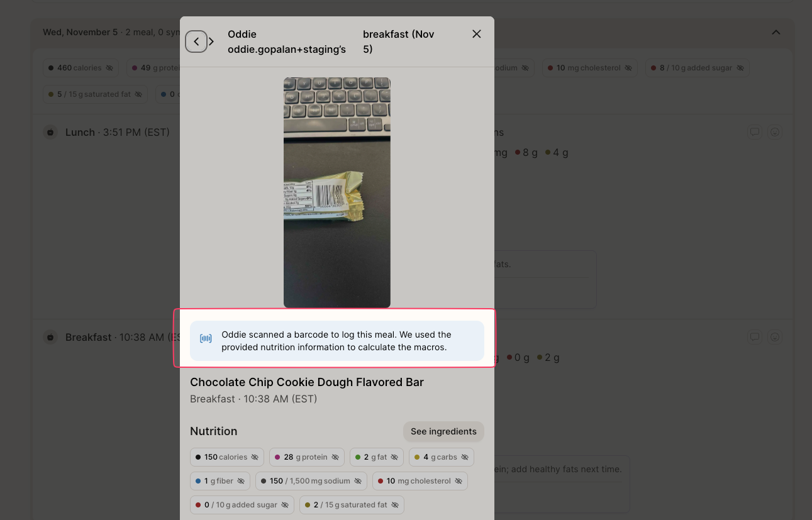Toggle visibility of 10 mg cholesterol on background page
812x520 pixels.
tap(628, 68)
